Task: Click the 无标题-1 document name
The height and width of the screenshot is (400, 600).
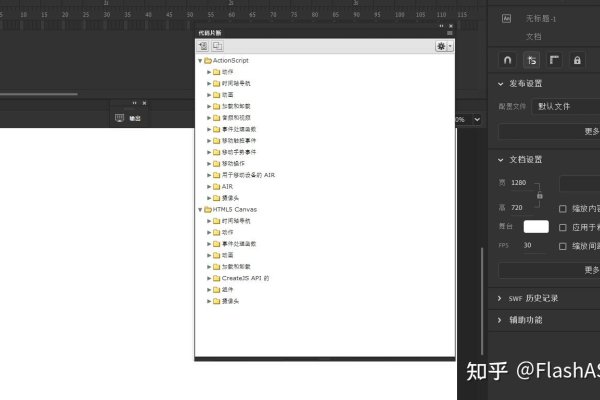Action: [541, 18]
